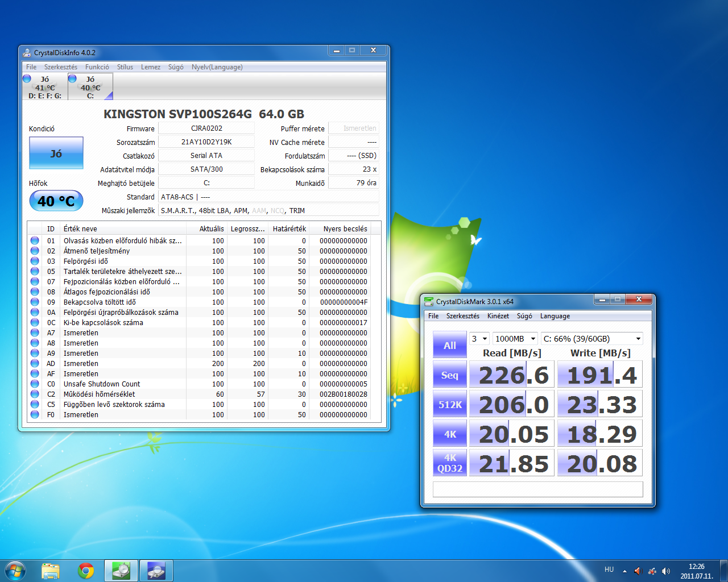The image size is (728, 582).
Task: Start the 512K benchmark test
Action: pyautogui.click(x=450, y=405)
